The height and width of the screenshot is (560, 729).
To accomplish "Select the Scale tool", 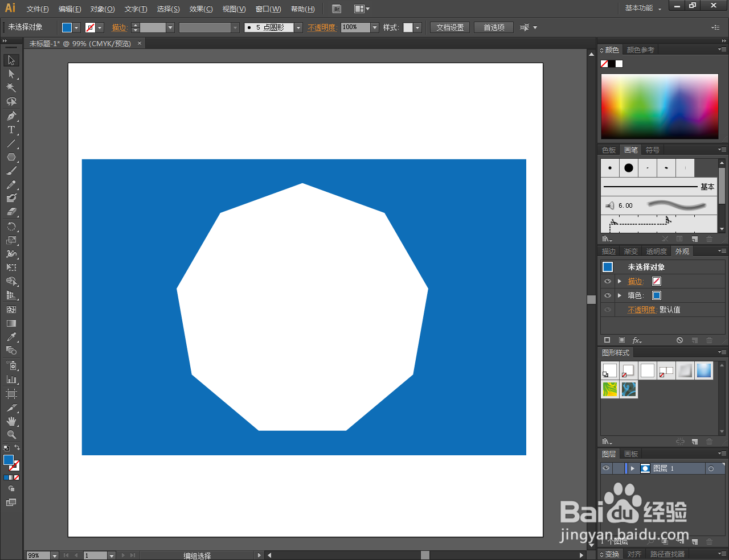I will coord(11,240).
